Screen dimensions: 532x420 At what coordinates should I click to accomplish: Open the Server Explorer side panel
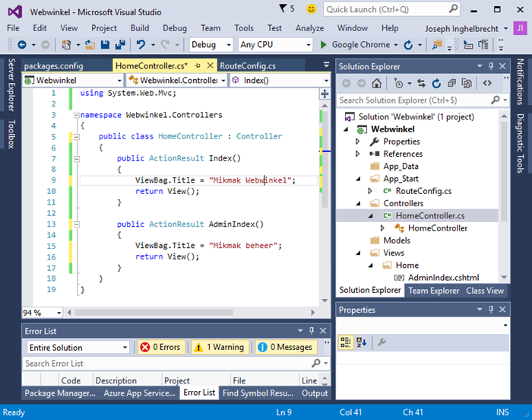click(11, 85)
